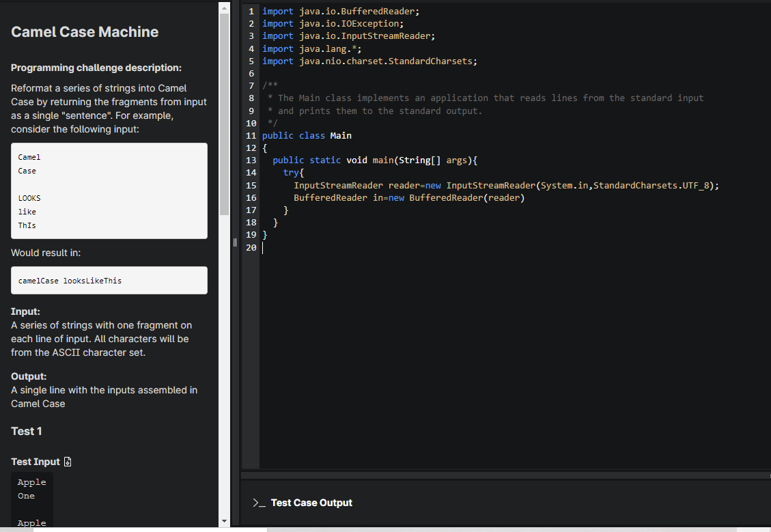The image size is (771, 532).
Task: Click the scroll-up arrow atop the left scrollbar
Action: click(x=224, y=7)
